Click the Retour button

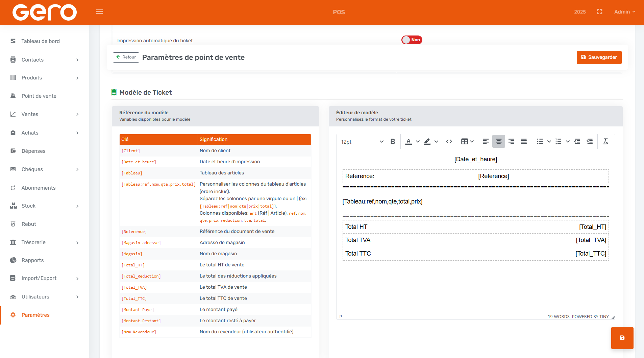click(126, 57)
